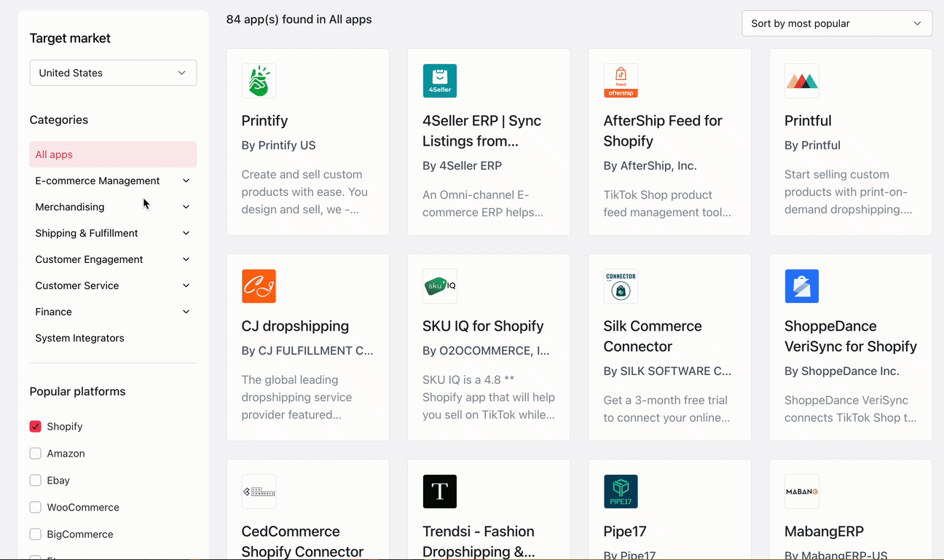944x560 pixels.
Task: Expand the Shipping & Fulfillment category chevron
Action: pos(186,233)
